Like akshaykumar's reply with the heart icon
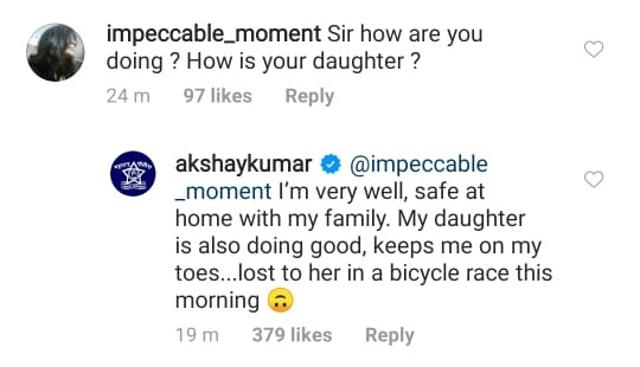Screen dimensions: 640x367 point(593,179)
